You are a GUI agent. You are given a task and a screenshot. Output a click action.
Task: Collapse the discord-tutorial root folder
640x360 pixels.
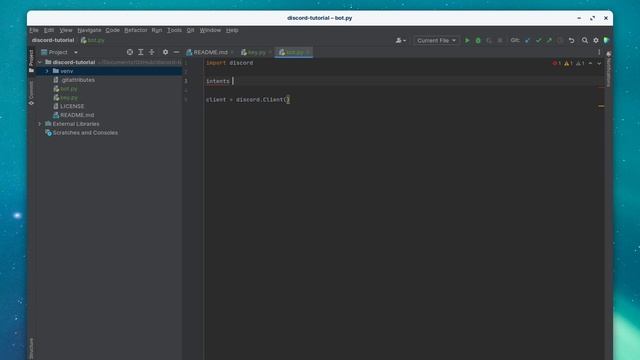[x=40, y=62]
